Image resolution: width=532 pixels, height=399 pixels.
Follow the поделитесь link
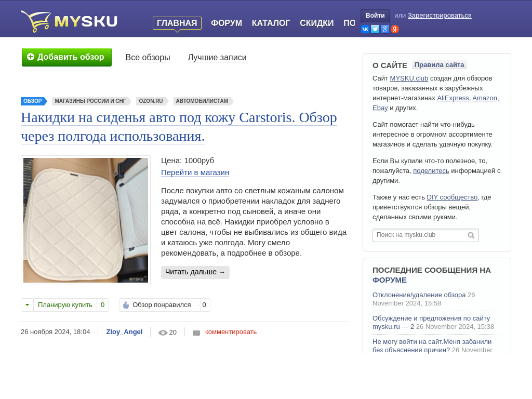pyautogui.click(x=431, y=170)
